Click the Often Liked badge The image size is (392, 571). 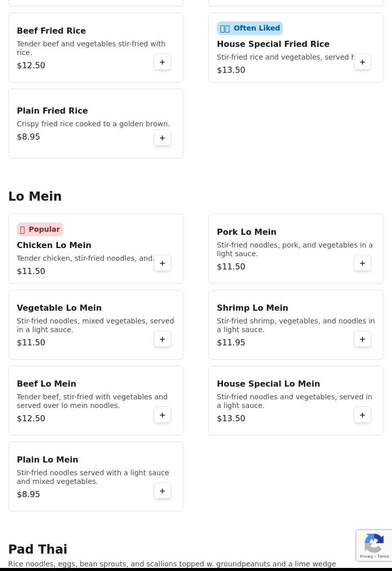click(250, 28)
